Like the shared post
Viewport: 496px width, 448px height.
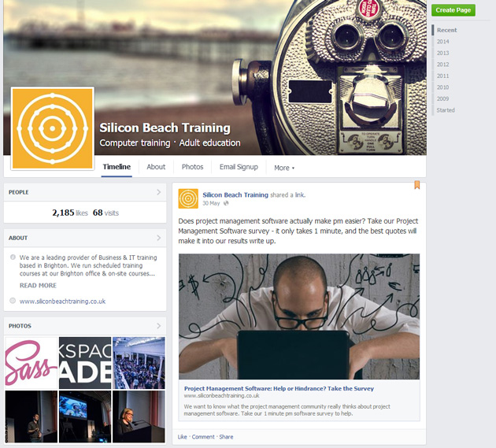[182, 437]
